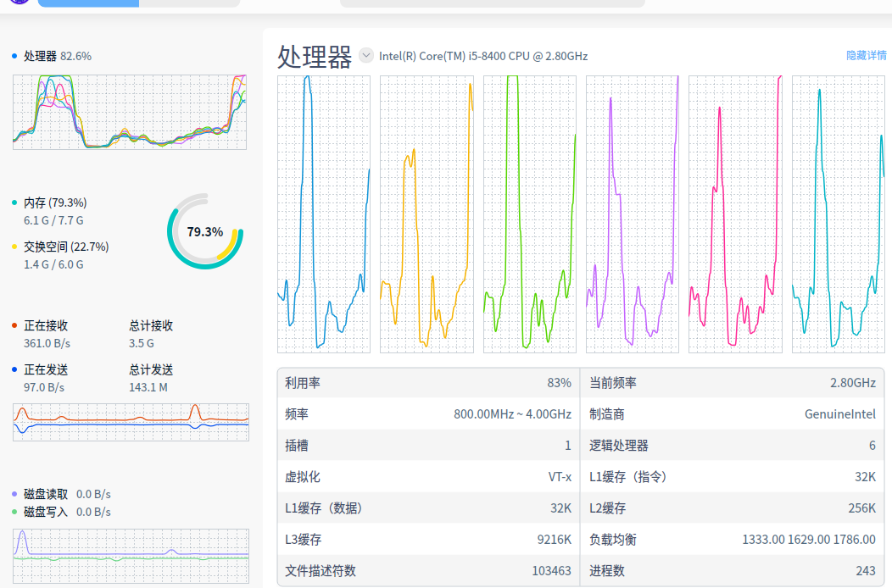Click the teal CPU core graph
Screen dimensions: 892x588
coord(838,214)
